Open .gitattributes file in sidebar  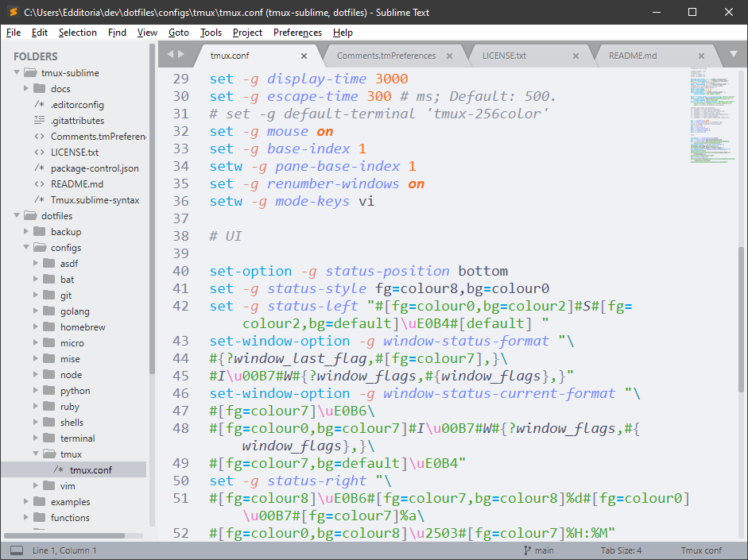pyautogui.click(x=77, y=121)
